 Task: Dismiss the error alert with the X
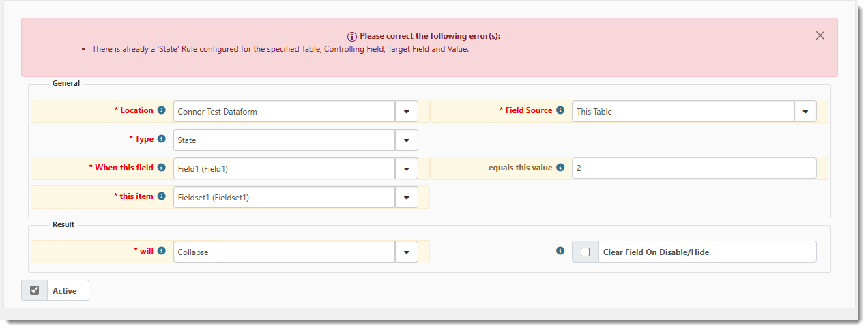[x=820, y=35]
